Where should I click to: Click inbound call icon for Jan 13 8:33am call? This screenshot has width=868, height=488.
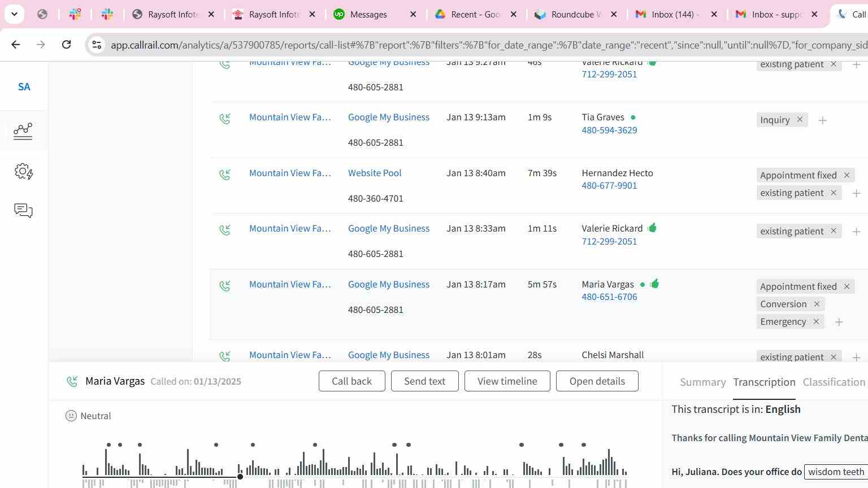point(225,229)
